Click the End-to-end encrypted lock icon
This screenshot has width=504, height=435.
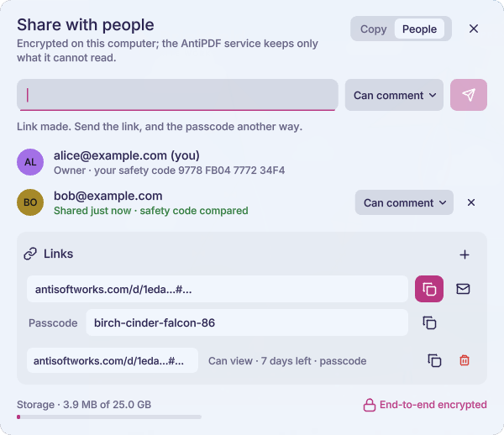[x=370, y=405]
